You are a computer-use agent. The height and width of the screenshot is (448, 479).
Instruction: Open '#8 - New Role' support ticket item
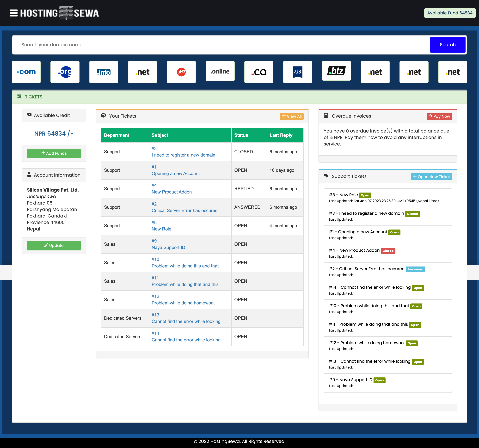click(x=343, y=195)
